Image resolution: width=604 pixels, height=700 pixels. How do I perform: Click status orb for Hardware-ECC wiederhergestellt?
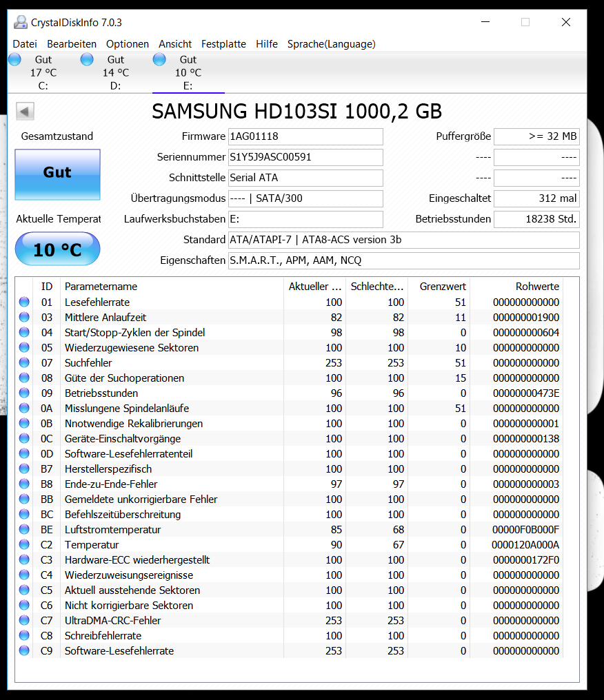pyautogui.click(x=24, y=560)
